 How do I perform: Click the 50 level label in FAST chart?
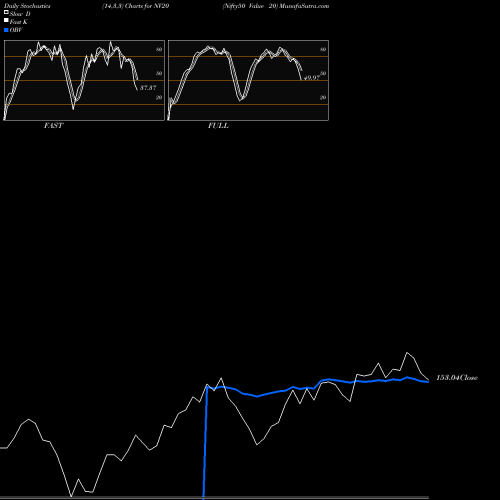pyautogui.click(x=159, y=73)
